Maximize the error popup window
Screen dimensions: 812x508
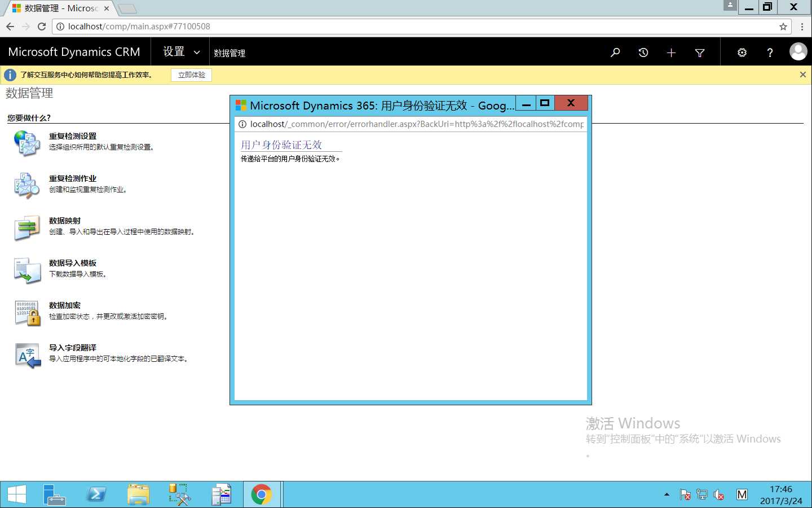pyautogui.click(x=545, y=103)
